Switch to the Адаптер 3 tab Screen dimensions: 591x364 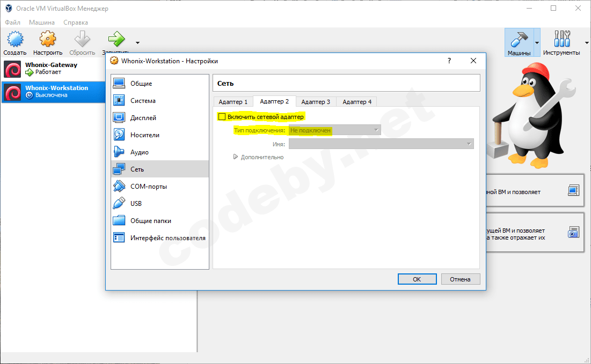click(x=316, y=101)
